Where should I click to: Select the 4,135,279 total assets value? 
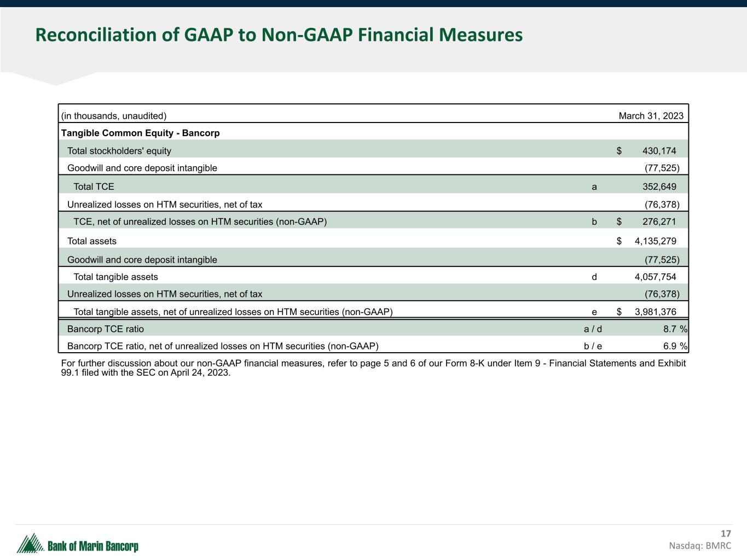click(x=655, y=241)
